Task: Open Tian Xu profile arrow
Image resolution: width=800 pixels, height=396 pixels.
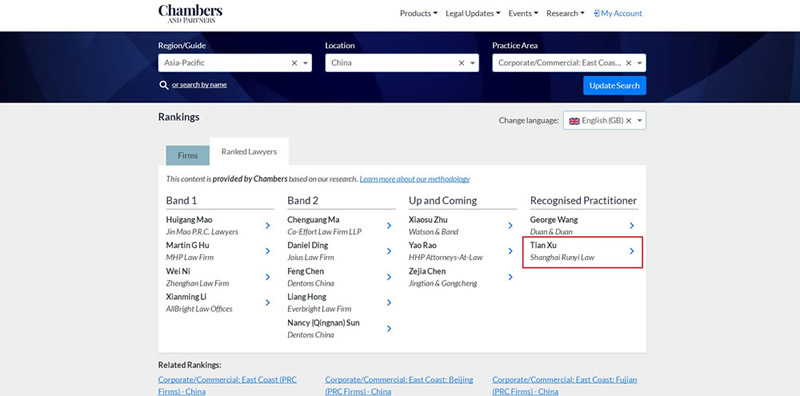Action: (632, 251)
